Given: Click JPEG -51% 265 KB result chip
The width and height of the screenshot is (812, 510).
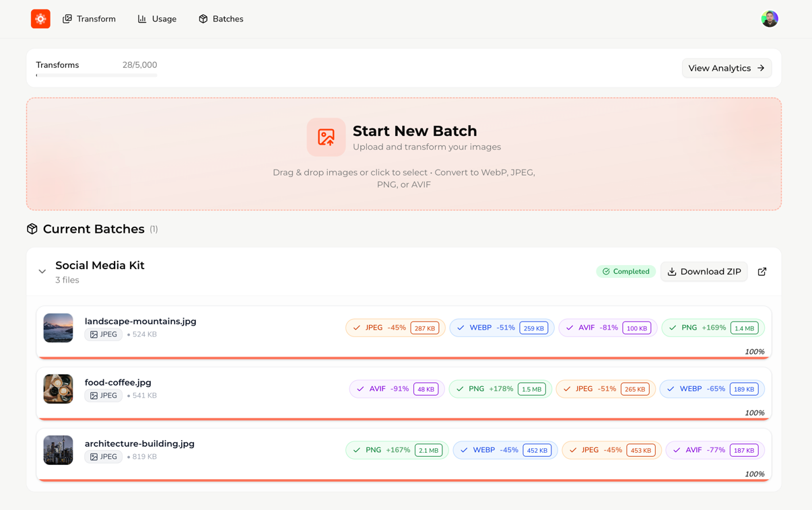Looking at the screenshot, I should click(x=605, y=389).
